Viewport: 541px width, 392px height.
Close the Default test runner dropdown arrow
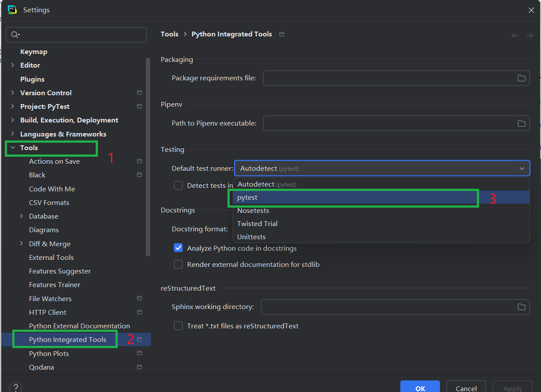pyautogui.click(x=522, y=169)
